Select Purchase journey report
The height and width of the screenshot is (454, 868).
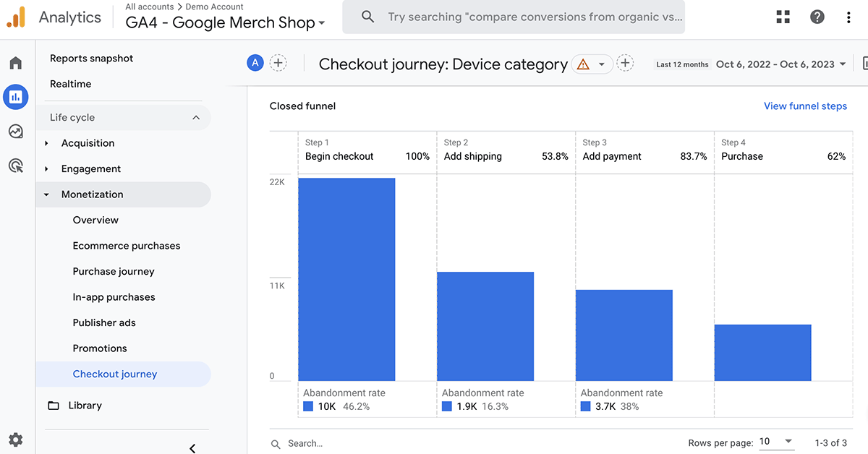click(114, 271)
